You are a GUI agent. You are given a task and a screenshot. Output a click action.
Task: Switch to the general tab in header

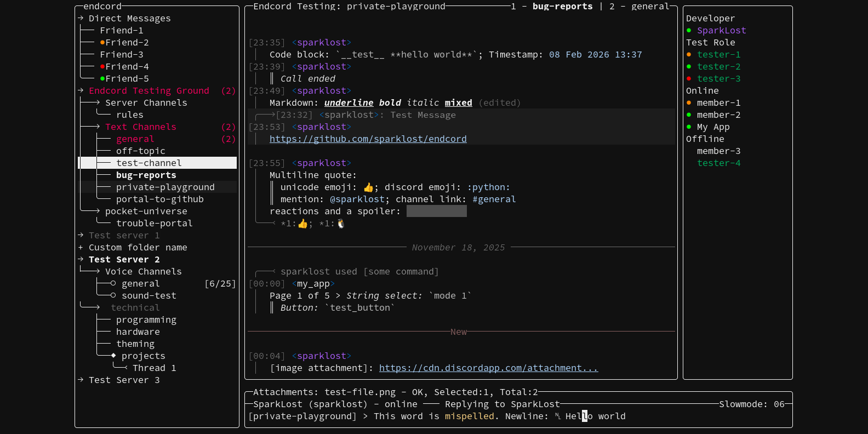[x=650, y=7]
